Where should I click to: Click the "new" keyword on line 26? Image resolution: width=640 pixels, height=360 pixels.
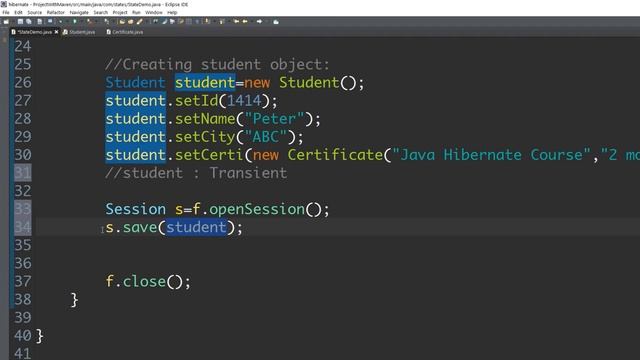[257, 82]
